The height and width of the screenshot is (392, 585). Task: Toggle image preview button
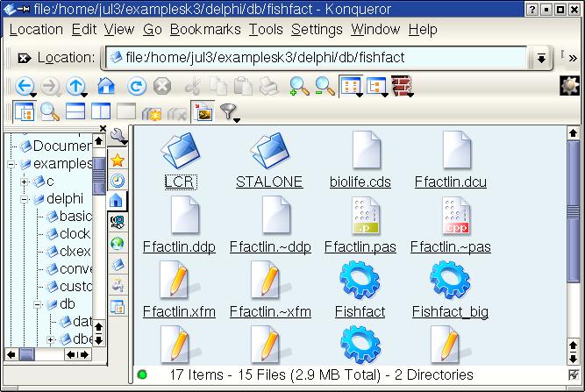click(x=203, y=111)
